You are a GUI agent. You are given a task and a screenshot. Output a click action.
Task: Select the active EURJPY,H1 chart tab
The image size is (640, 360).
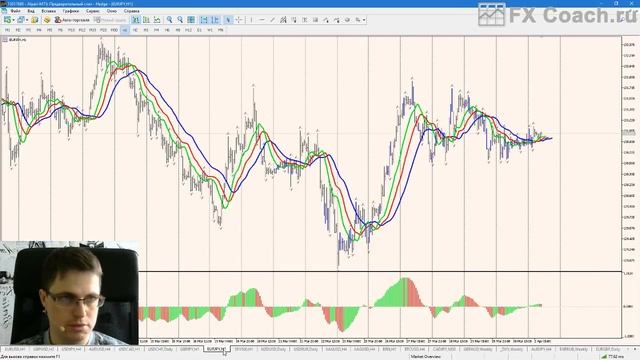[216, 349]
